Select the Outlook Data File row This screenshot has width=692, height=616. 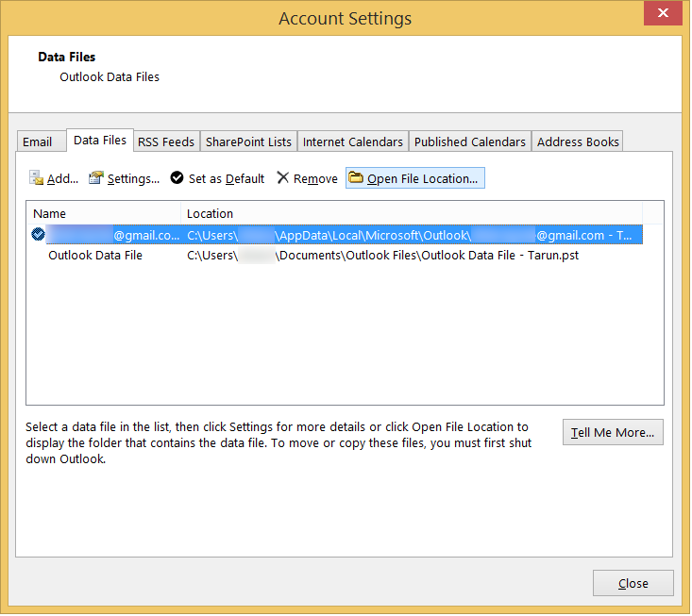click(x=334, y=256)
